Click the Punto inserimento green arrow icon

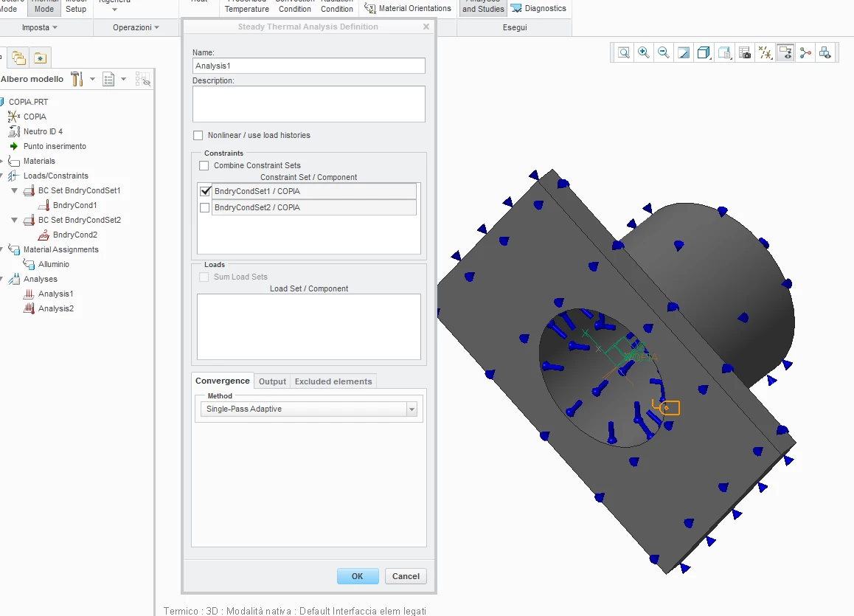point(14,146)
